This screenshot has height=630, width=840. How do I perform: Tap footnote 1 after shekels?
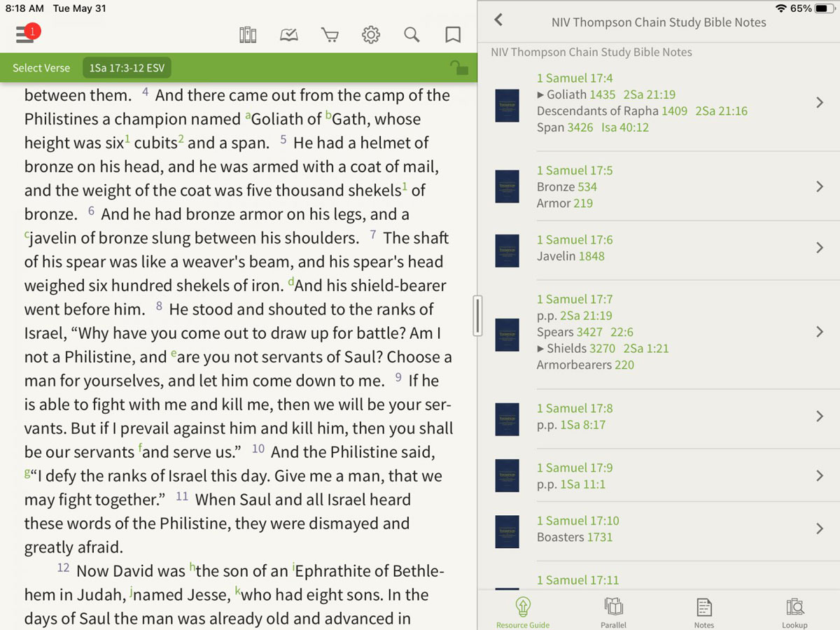click(405, 186)
